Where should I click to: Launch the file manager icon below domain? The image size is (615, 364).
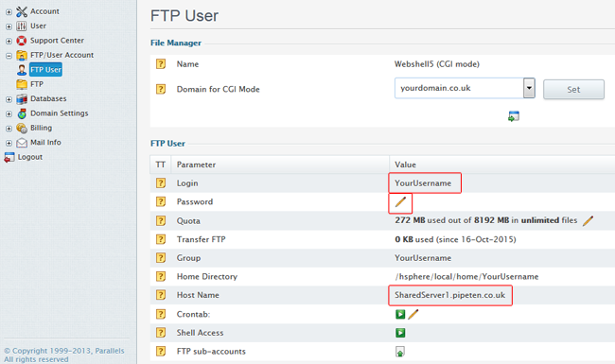point(514,116)
